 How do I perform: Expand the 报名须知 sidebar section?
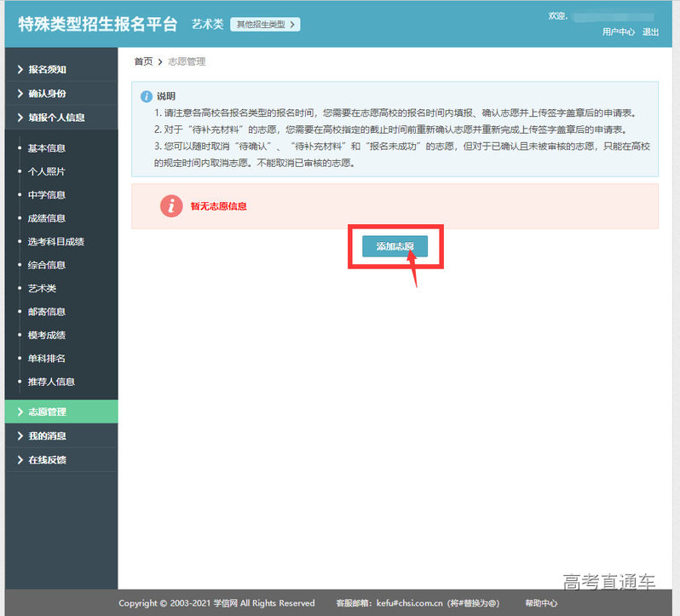coord(47,70)
